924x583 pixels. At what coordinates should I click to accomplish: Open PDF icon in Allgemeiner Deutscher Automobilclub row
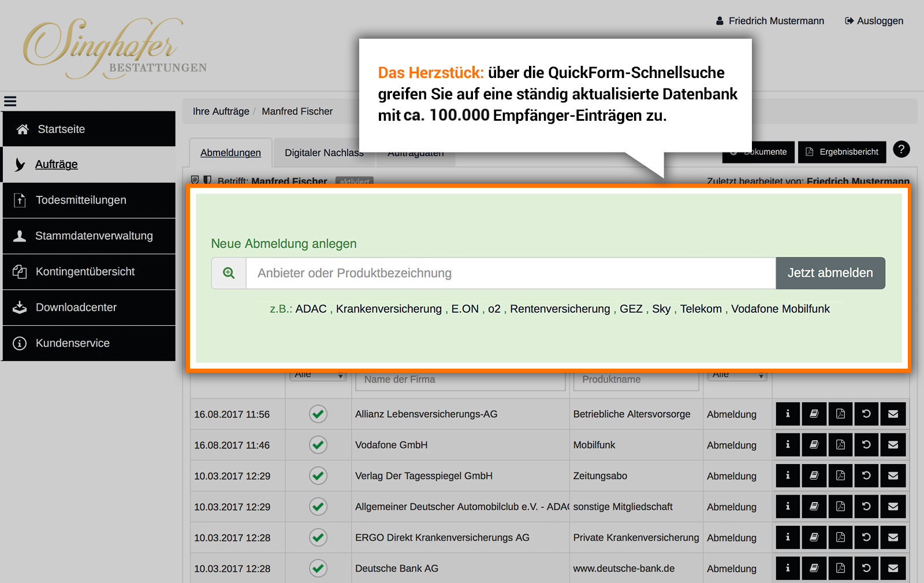[x=840, y=506]
